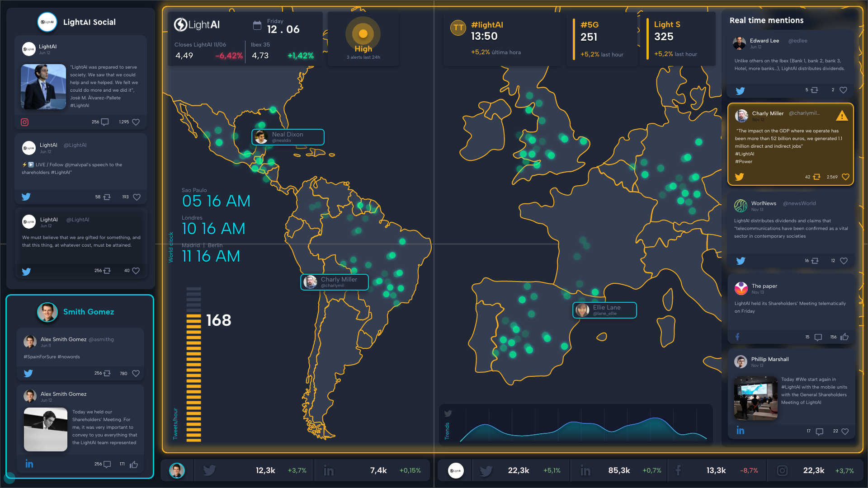Click the Smith Gomez avatar in bottom bar

pyautogui.click(x=177, y=470)
